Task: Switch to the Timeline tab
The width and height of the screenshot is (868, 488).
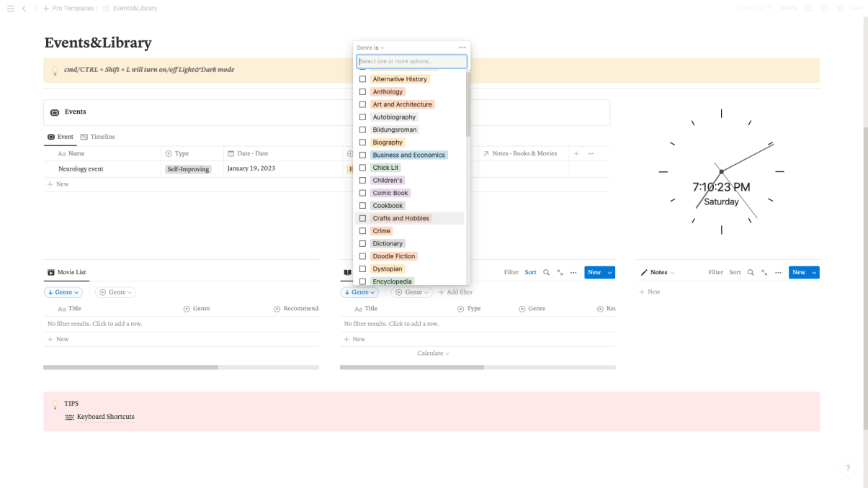Action: [98, 137]
